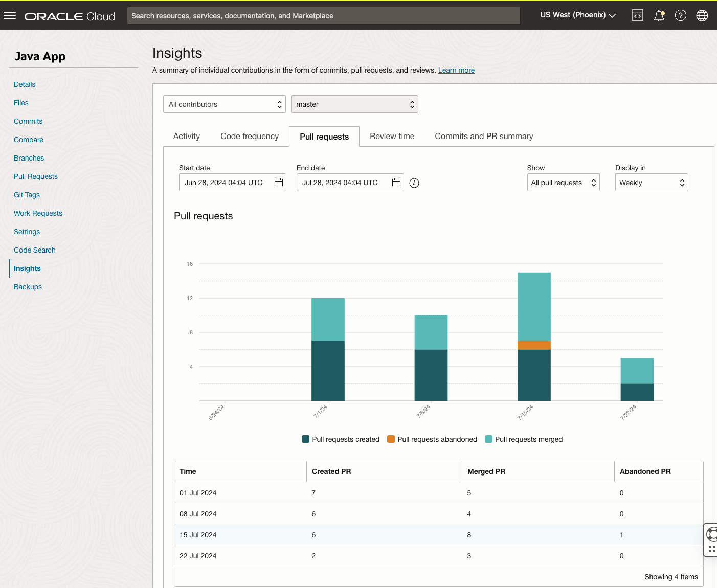Go to Branches in the sidebar
The width and height of the screenshot is (717, 588).
click(x=29, y=158)
